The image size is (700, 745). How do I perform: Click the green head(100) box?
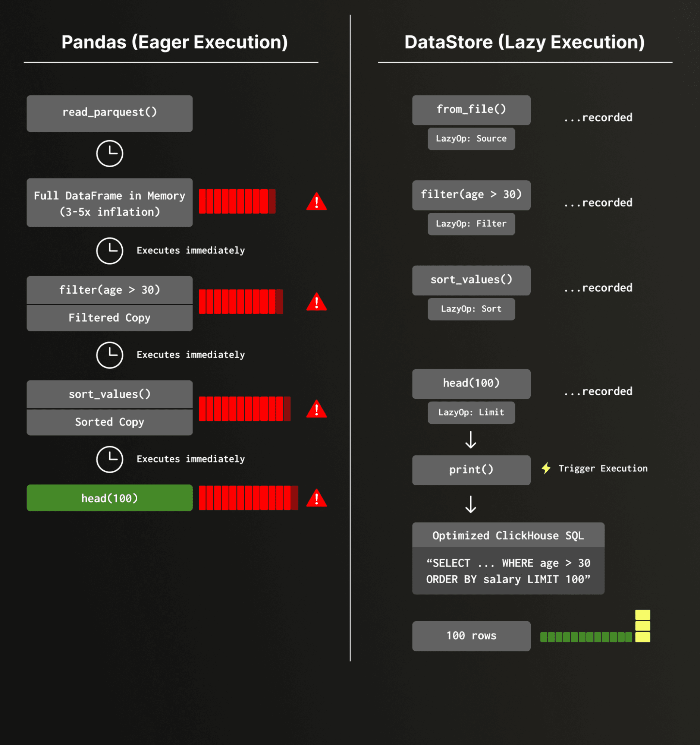(x=110, y=498)
